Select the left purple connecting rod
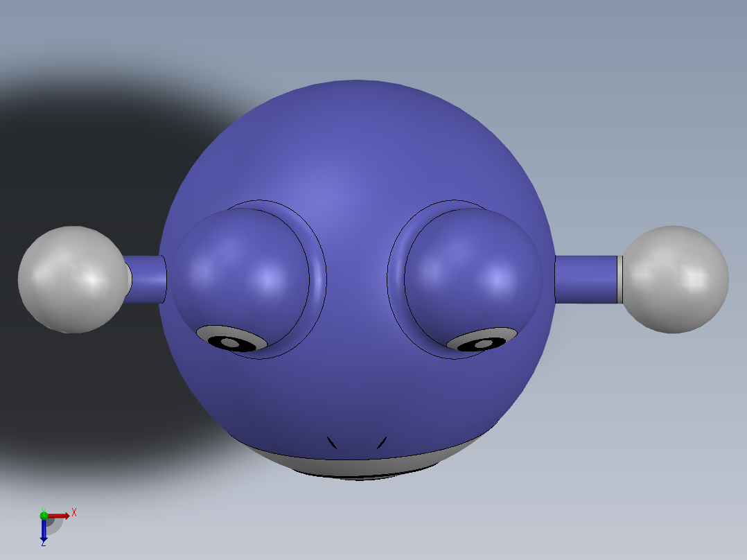 [x=146, y=279]
